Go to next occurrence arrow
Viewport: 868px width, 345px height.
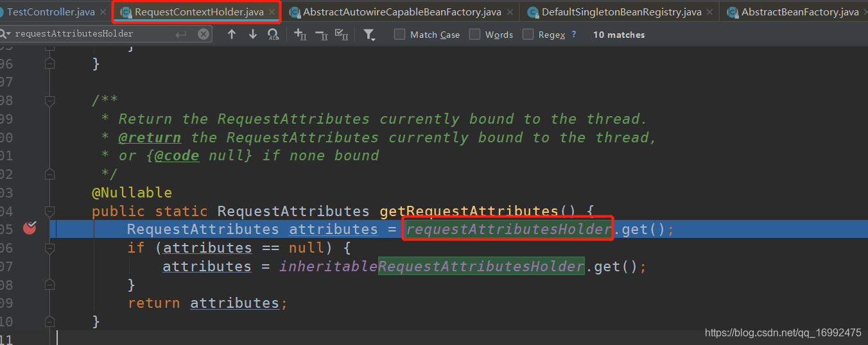click(x=252, y=34)
